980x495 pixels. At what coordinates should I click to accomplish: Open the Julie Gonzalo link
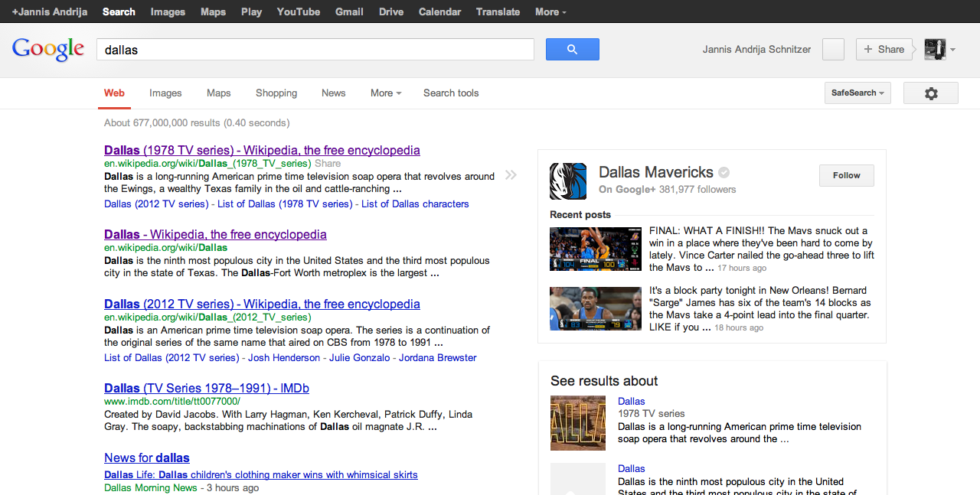pyautogui.click(x=360, y=357)
